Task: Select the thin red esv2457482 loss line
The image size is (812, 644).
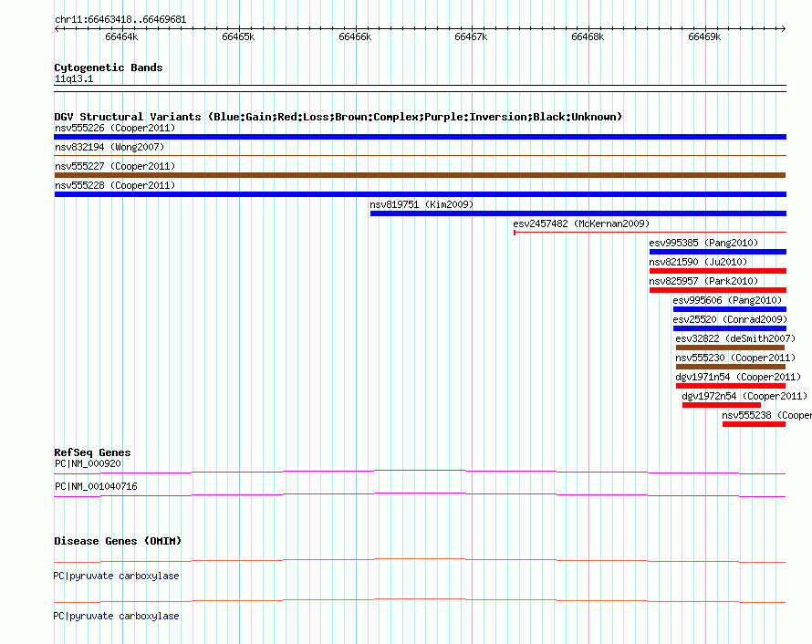Action: pos(650,233)
